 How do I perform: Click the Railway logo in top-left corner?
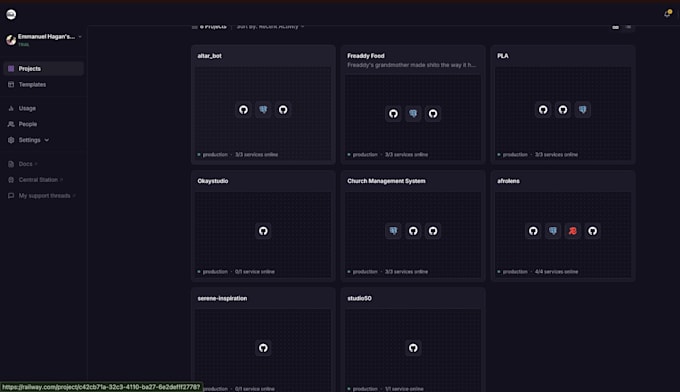(x=11, y=14)
